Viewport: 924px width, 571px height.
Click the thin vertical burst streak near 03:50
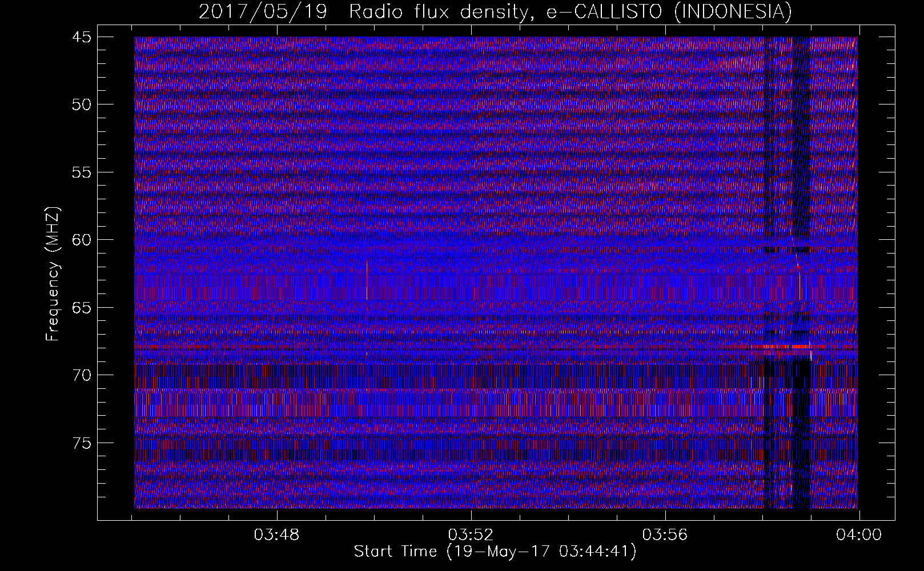point(367,280)
